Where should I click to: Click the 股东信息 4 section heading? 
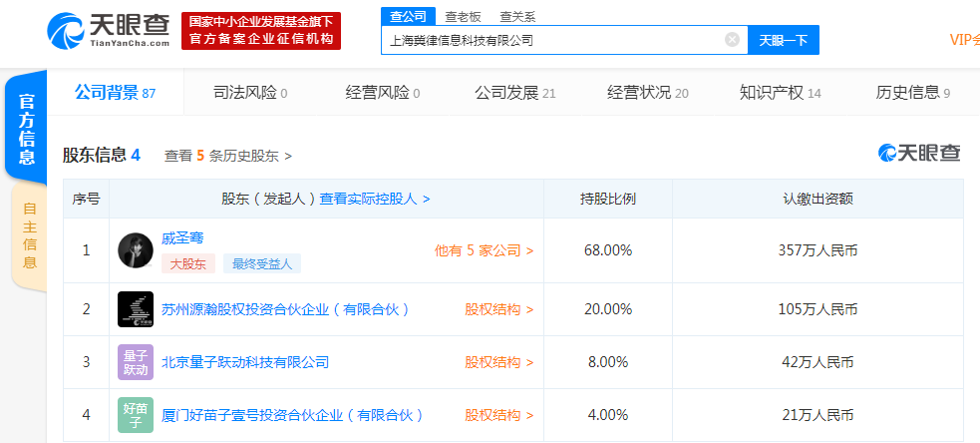102,156
